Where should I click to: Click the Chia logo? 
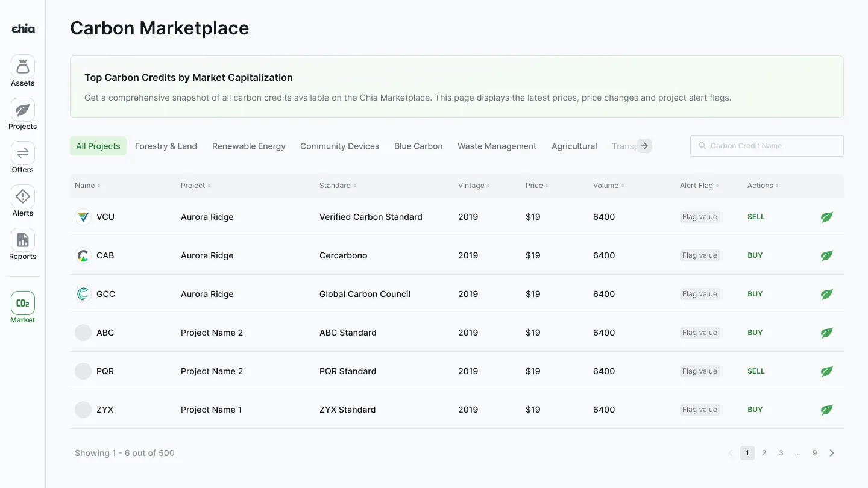tap(23, 28)
